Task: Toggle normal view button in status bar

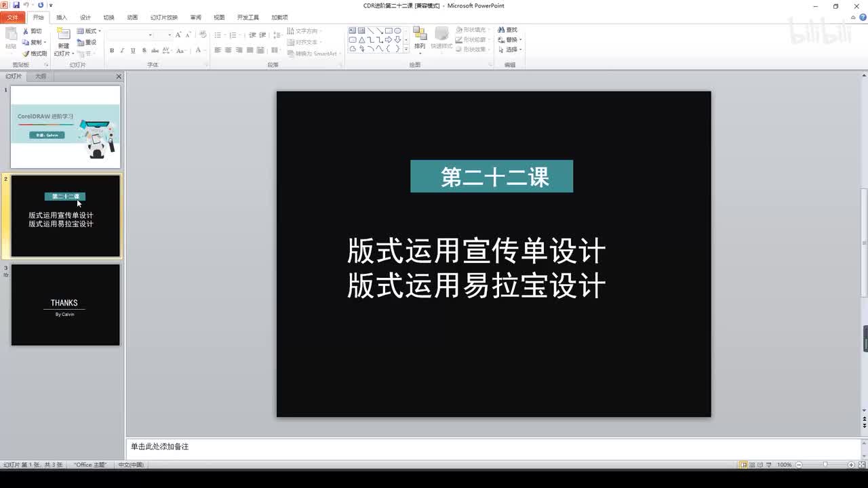Action: (x=744, y=465)
